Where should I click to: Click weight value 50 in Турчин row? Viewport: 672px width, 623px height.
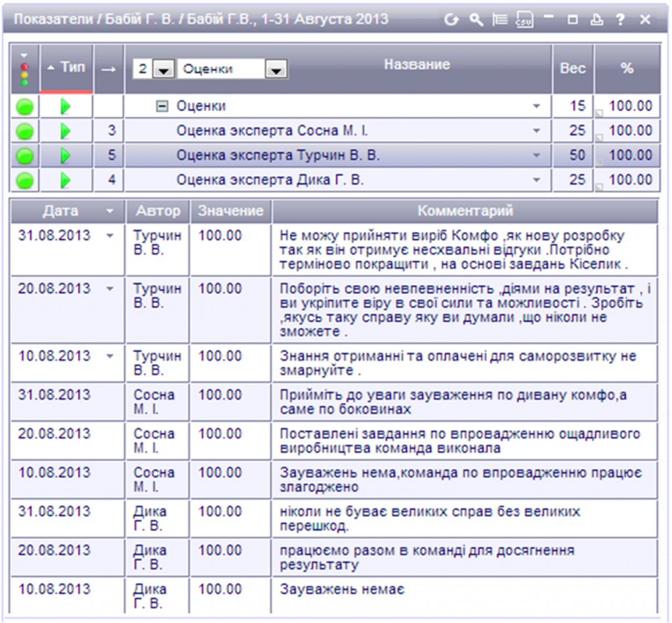(577, 155)
